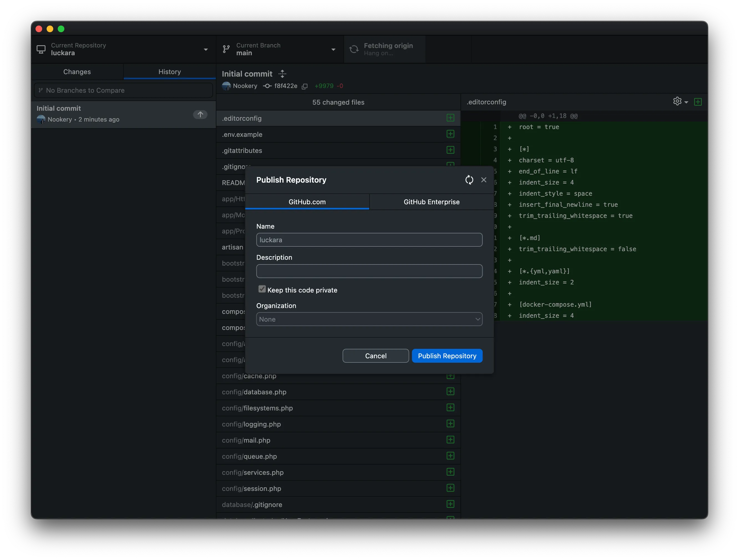Select config/database.php in changed files
The height and width of the screenshot is (560, 739).
(x=254, y=392)
